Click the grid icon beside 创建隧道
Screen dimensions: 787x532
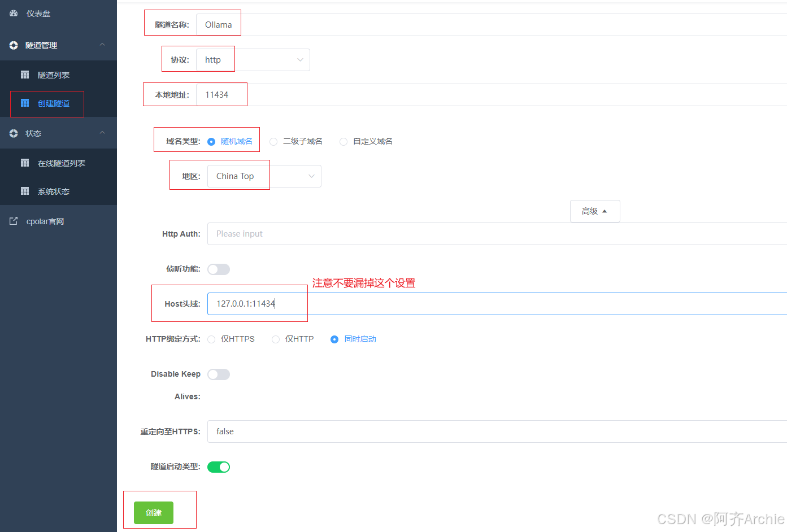click(x=25, y=103)
